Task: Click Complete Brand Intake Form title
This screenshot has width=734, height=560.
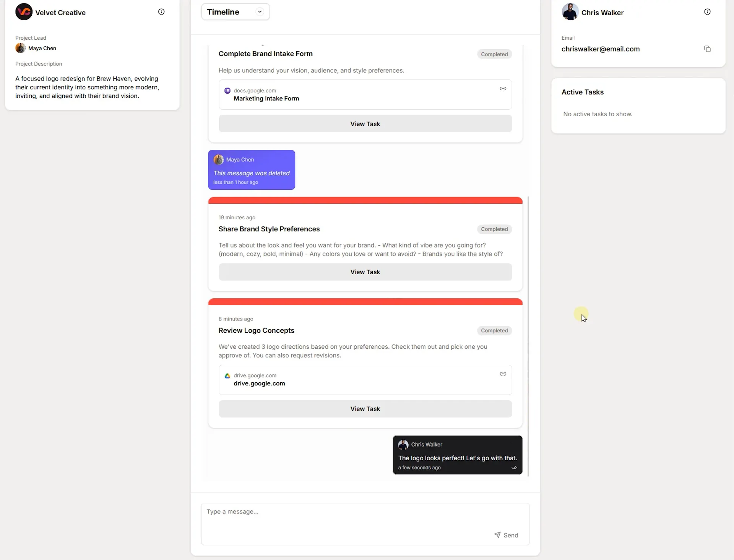Action: click(x=266, y=54)
